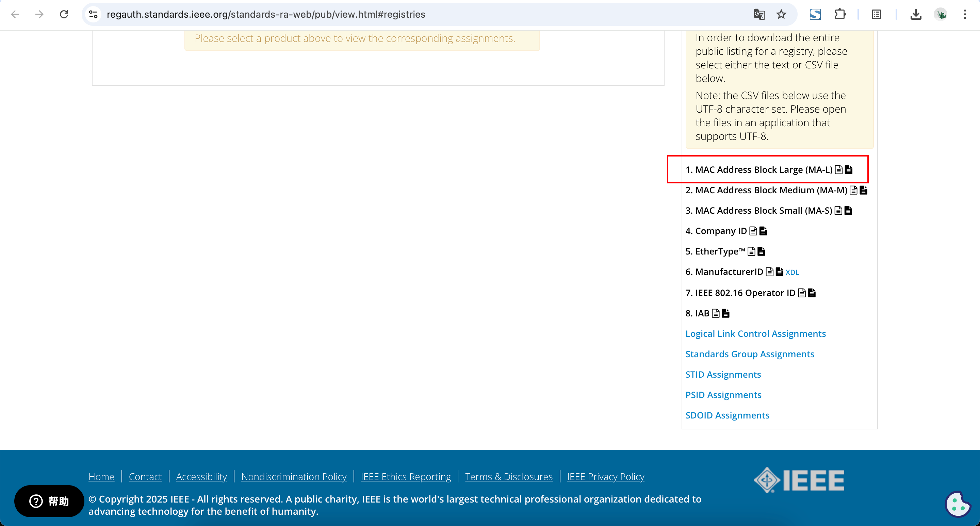Image resolution: width=980 pixels, height=526 pixels.
Task: Click the outlined file icon next to IAB
Action: 716,313
